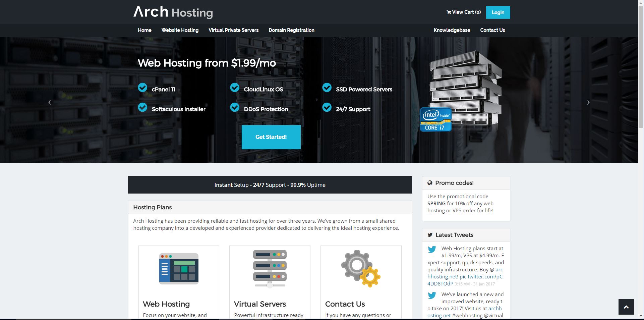Open View Cart (0)
The image size is (644, 320).
(464, 12)
